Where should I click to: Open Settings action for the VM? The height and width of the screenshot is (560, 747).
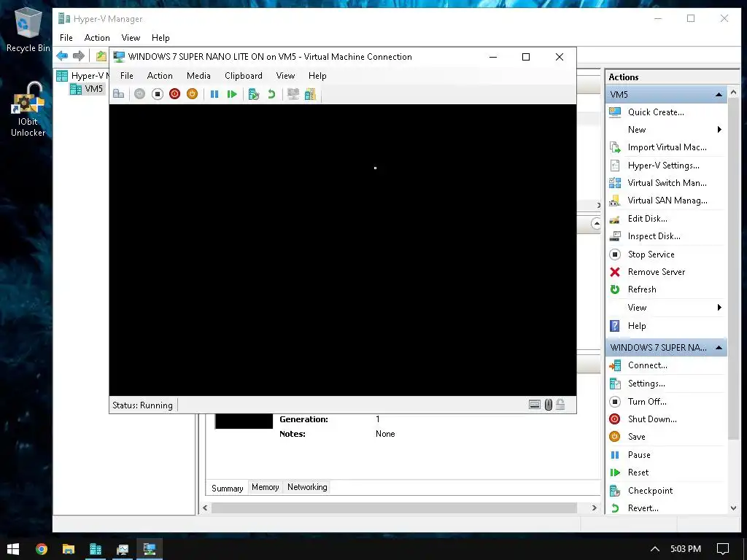tap(646, 384)
